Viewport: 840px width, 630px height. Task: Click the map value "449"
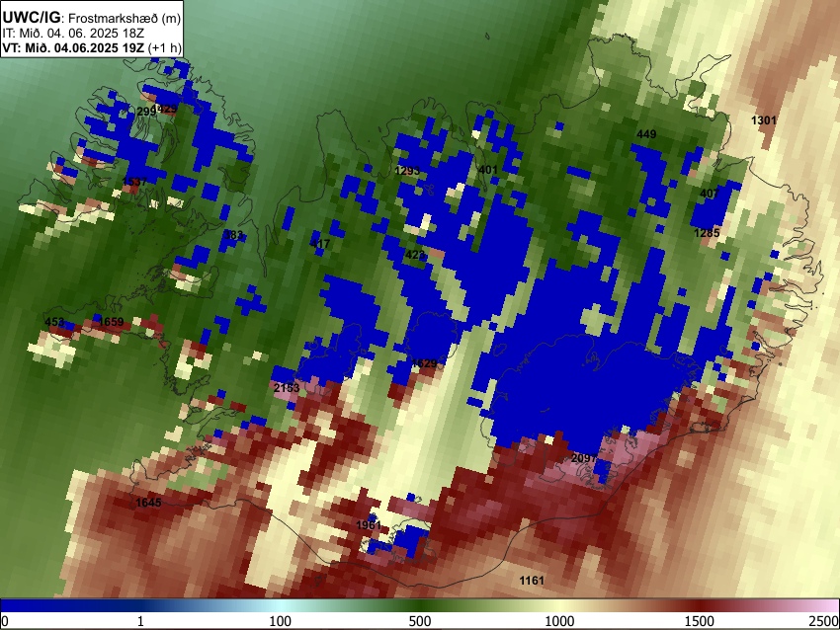click(x=646, y=134)
